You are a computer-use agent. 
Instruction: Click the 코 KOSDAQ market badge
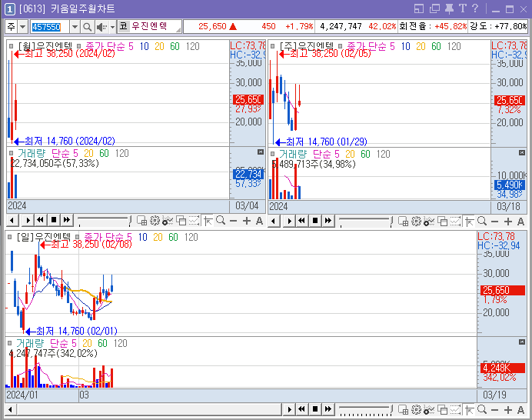(124, 26)
